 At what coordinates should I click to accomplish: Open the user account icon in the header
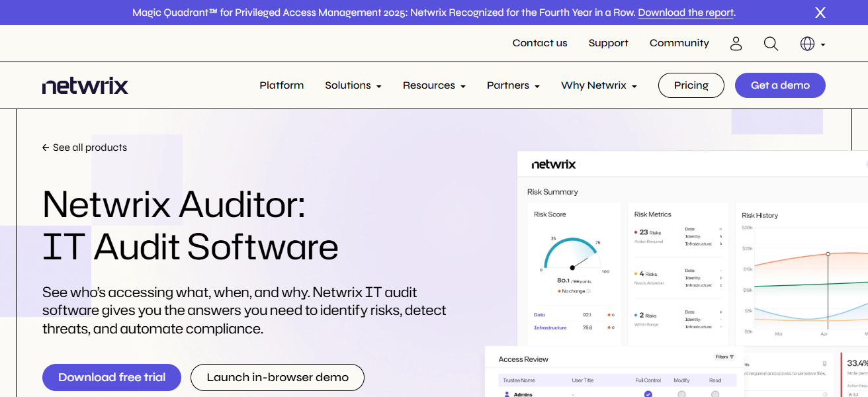tap(736, 43)
